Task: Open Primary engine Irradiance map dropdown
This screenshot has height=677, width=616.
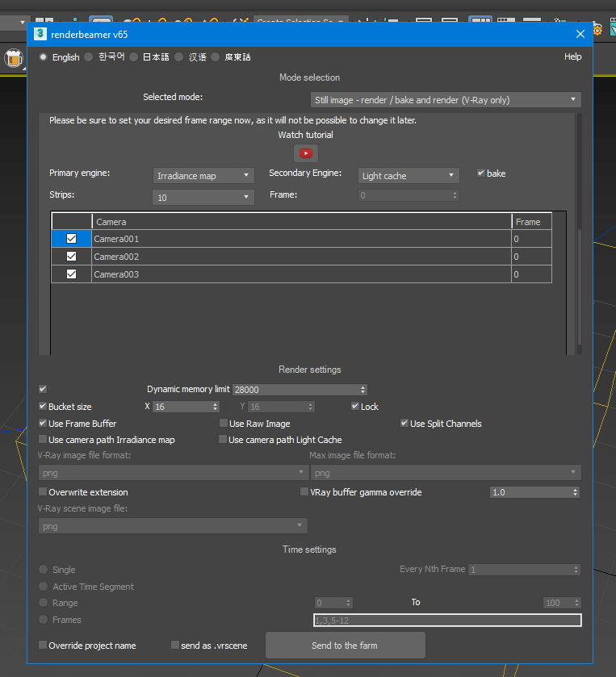Action: point(203,176)
